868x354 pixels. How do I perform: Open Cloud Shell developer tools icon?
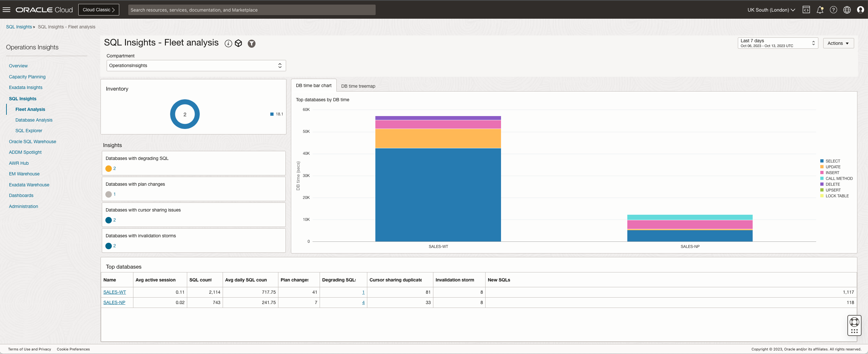(806, 10)
